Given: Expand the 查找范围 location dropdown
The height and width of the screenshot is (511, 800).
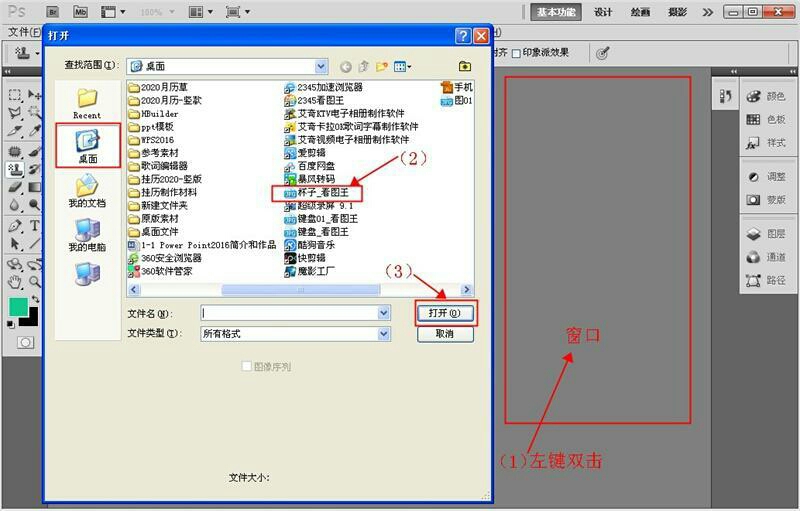Looking at the screenshot, I should click(x=321, y=66).
